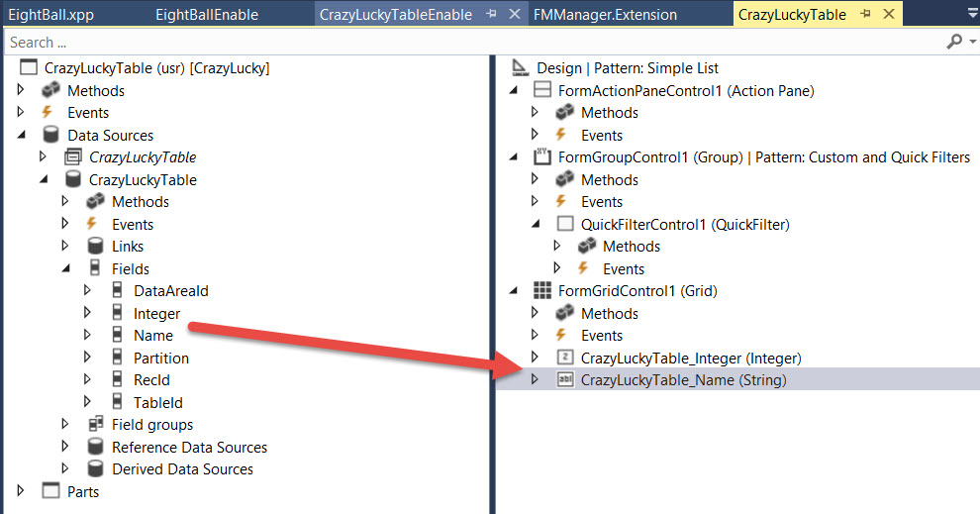Collapse the Fields node
This screenshot has width=980, height=514.
tap(65, 268)
